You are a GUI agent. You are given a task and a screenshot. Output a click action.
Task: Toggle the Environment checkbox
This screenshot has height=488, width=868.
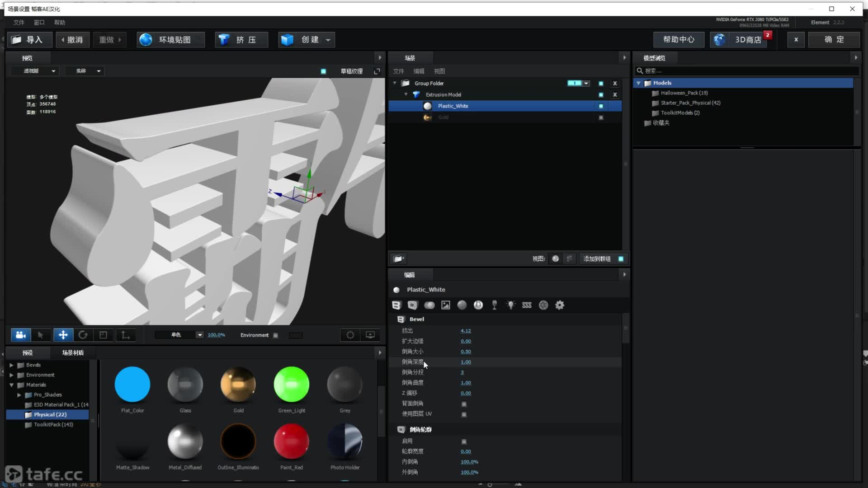click(276, 335)
